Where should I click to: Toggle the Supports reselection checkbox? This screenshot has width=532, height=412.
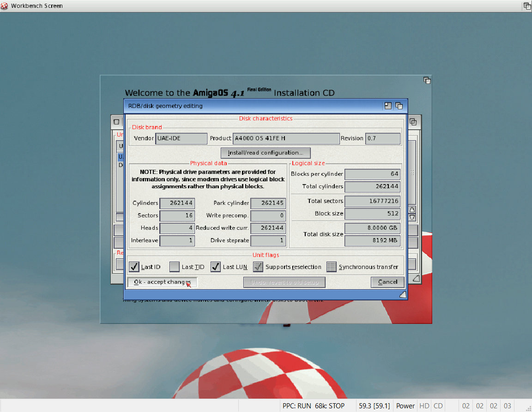click(x=258, y=267)
